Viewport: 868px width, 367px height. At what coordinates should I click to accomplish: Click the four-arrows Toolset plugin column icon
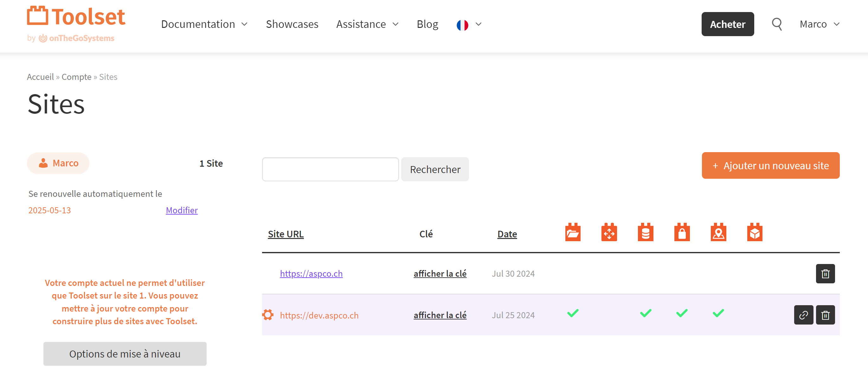tap(609, 233)
